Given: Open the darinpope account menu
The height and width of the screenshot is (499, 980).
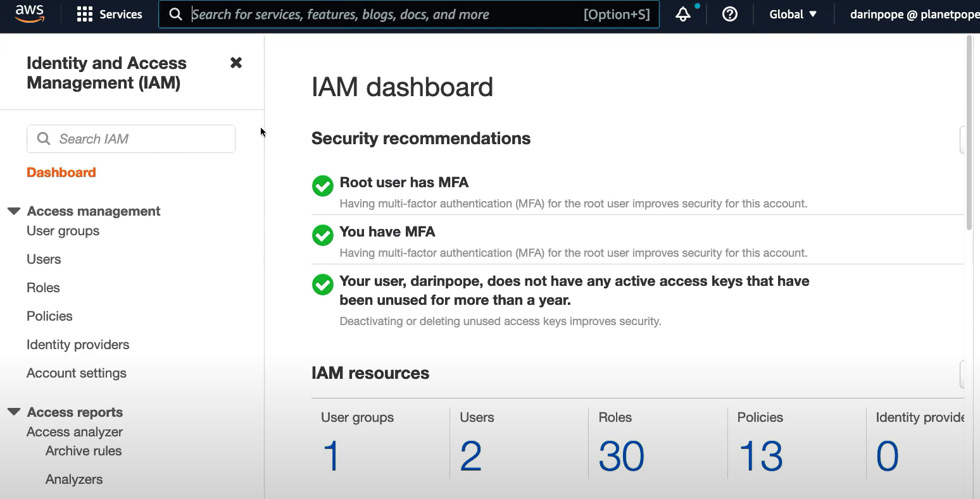Looking at the screenshot, I should (914, 15).
